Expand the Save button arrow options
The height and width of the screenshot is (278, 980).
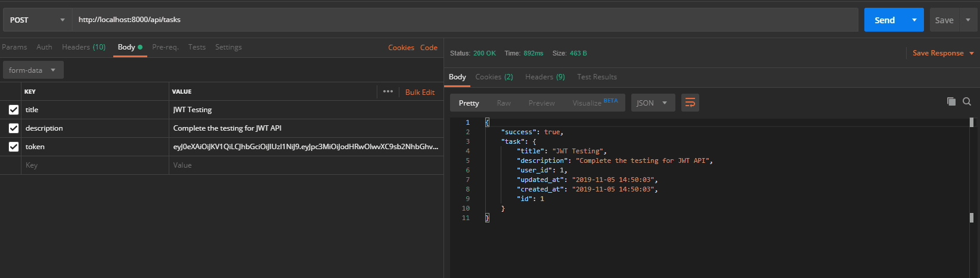(967, 20)
